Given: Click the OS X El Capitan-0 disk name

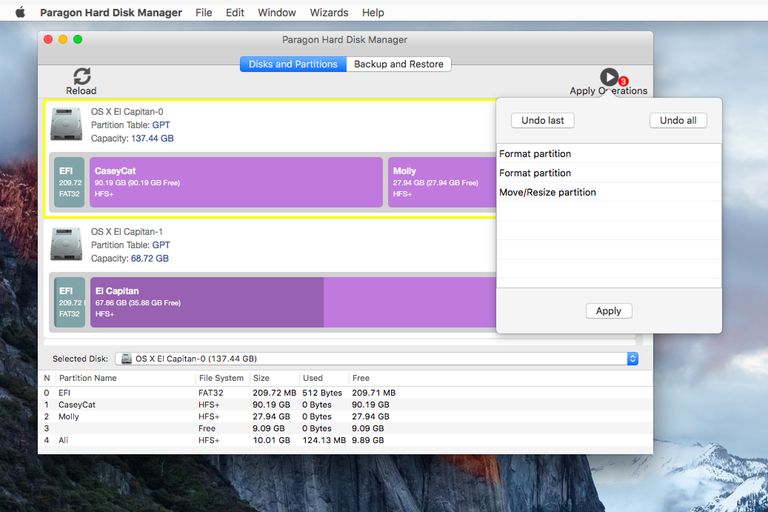Looking at the screenshot, I should coord(127,112).
